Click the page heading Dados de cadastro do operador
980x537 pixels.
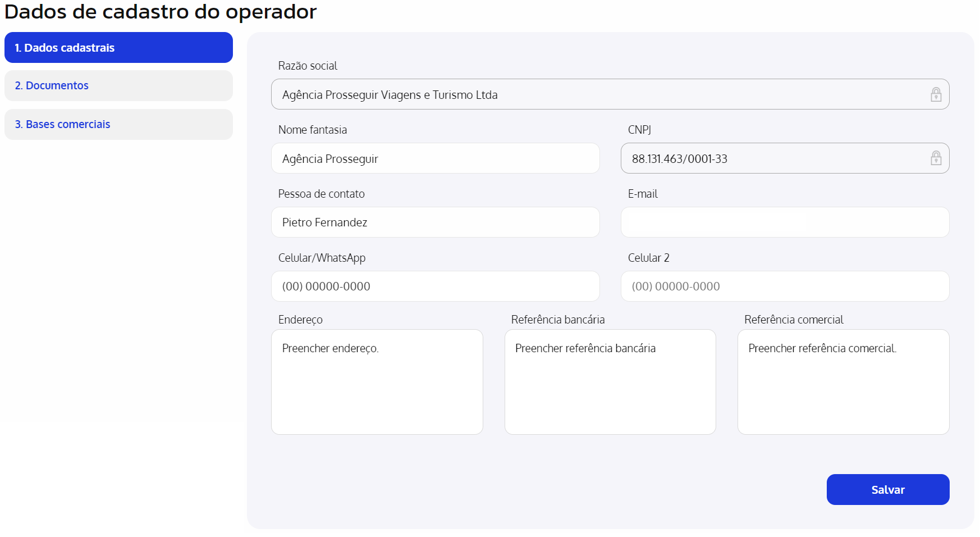click(161, 12)
